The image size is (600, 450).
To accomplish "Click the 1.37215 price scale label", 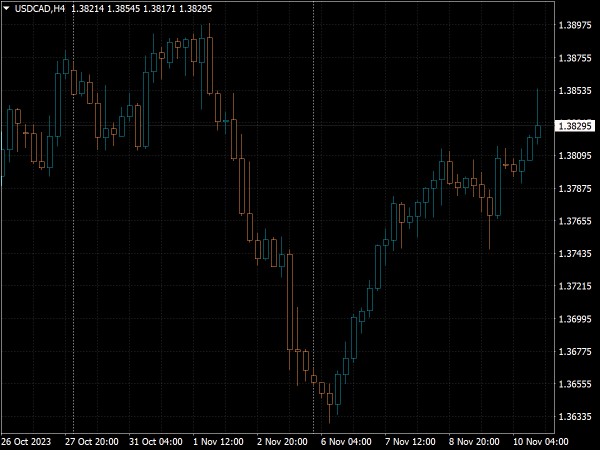I will 575,286.
